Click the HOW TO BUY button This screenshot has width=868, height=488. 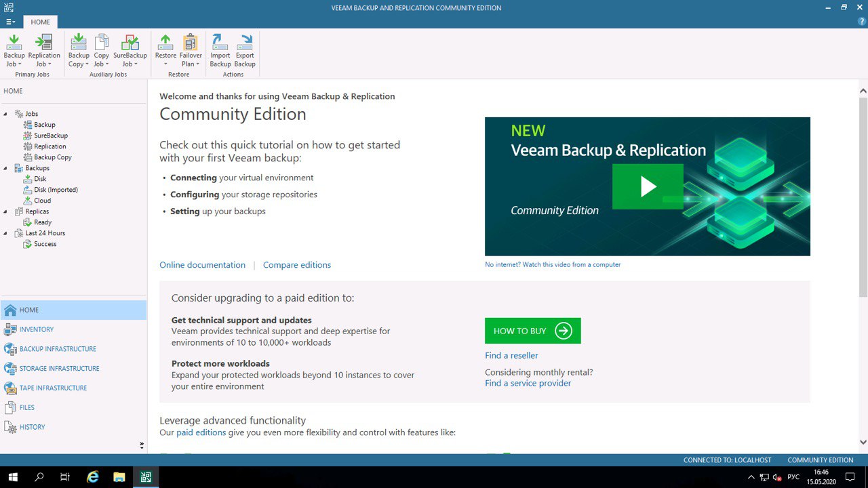tap(533, 331)
